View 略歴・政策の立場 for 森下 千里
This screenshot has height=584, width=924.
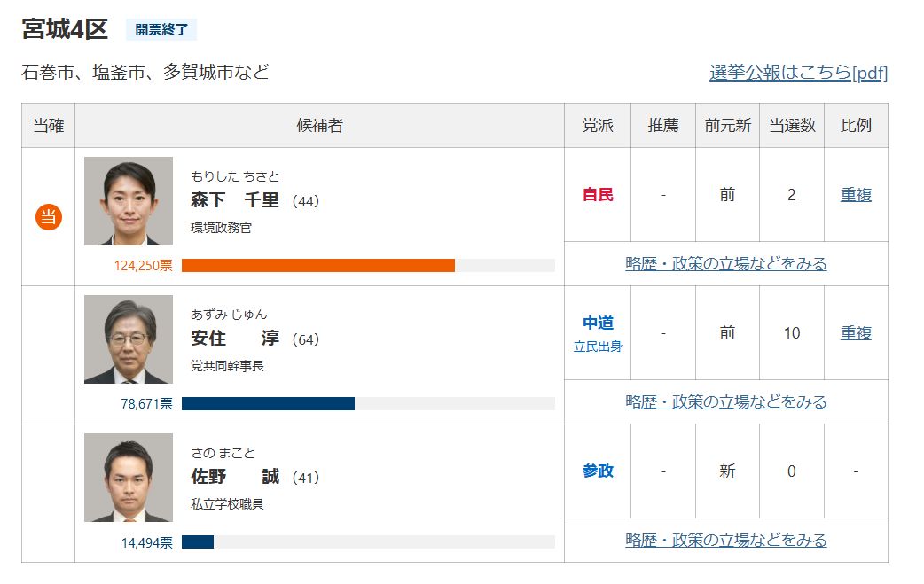click(x=725, y=264)
